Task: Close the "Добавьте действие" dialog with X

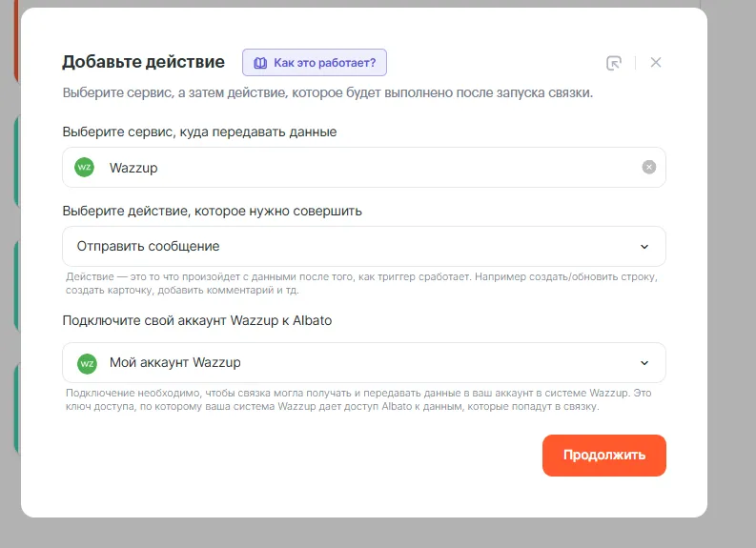Action: click(x=656, y=63)
